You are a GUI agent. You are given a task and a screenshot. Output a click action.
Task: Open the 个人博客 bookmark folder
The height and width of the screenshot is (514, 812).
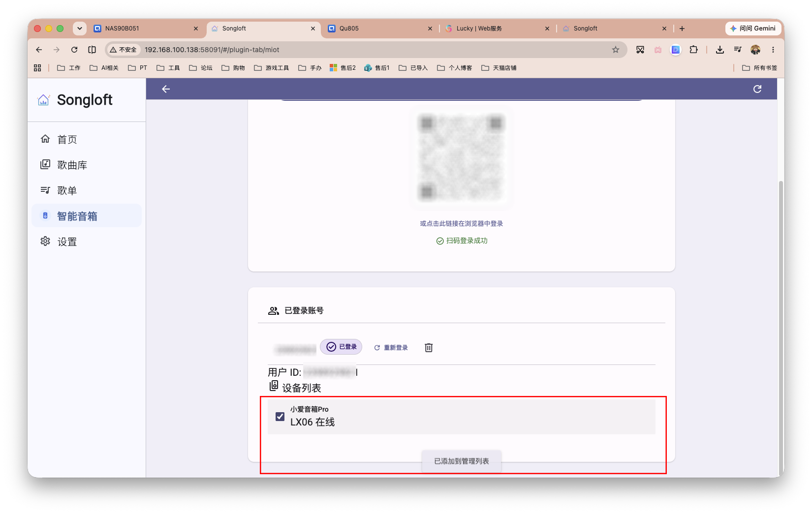pyautogui.click(x=455, y=68)
